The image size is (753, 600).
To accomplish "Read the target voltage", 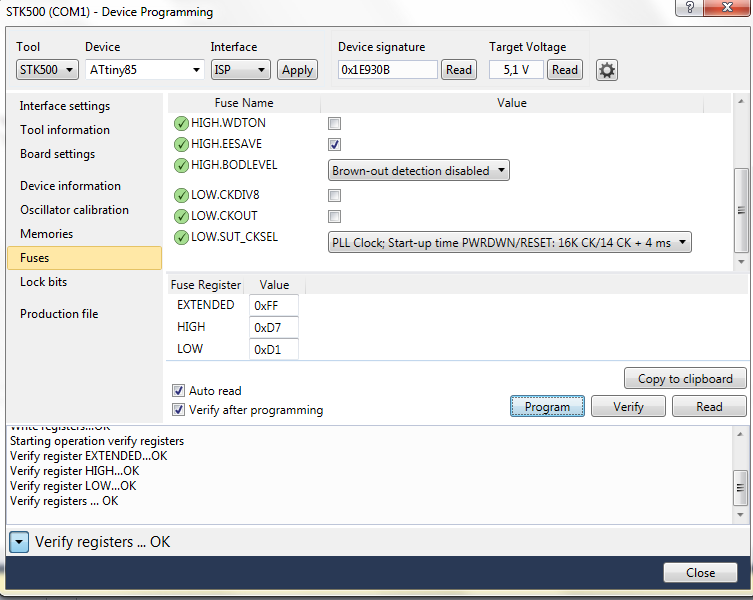I will [565, 70].
